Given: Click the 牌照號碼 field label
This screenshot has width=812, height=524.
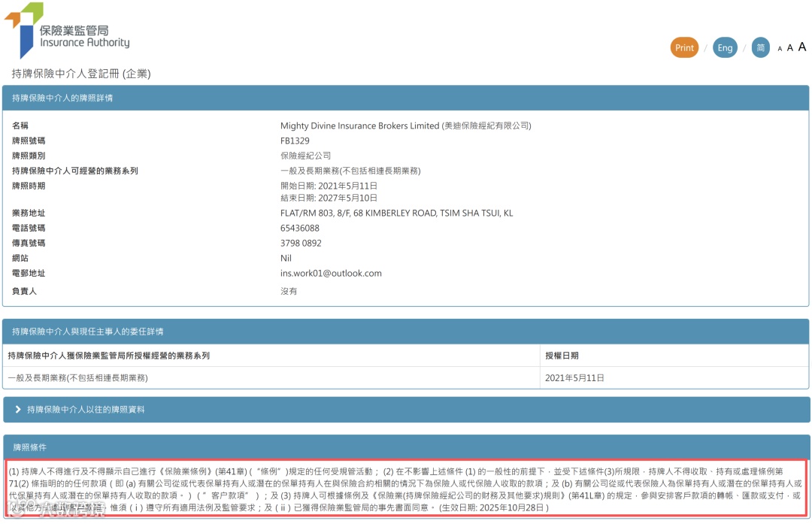Looking at the screenshot, I should (x=29, y=141).
